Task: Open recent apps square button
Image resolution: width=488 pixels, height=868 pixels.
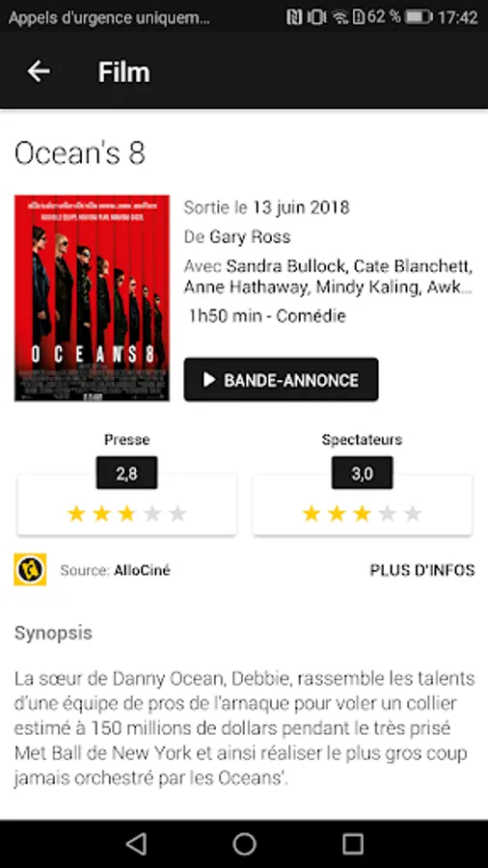Action: [352, 844]
